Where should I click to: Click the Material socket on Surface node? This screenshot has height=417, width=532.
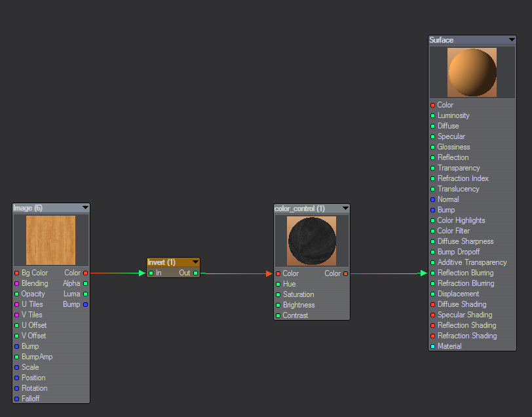point(432,346)
